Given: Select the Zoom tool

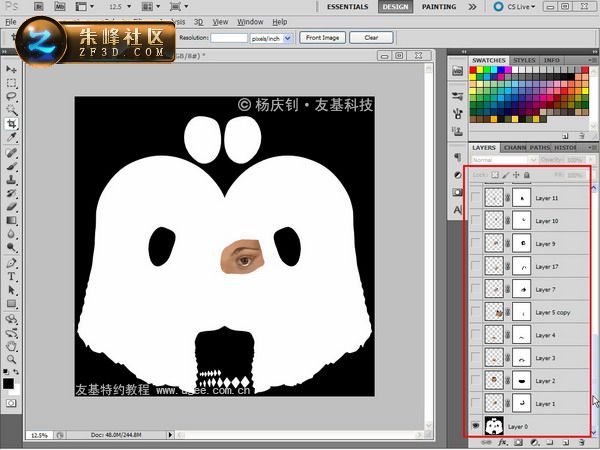Looking at the screenshot, I should (x=11, y=360).
